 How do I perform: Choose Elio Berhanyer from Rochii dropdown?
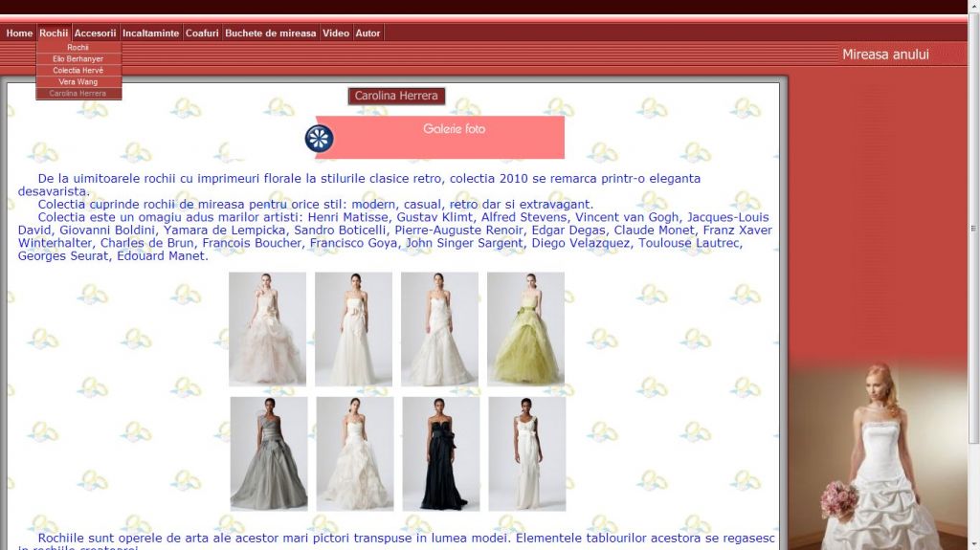click(78, 59)
